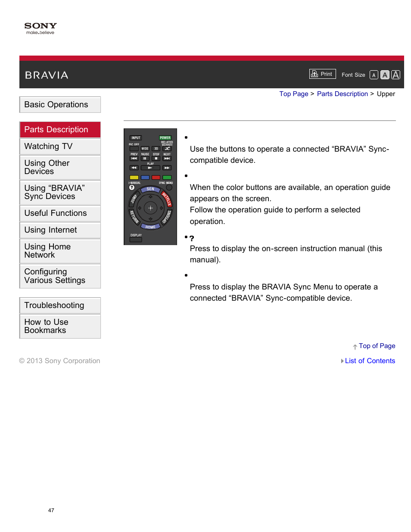Open the Troubleshooting section
Screen dimensions: 411x532
[x=60, y=305]
